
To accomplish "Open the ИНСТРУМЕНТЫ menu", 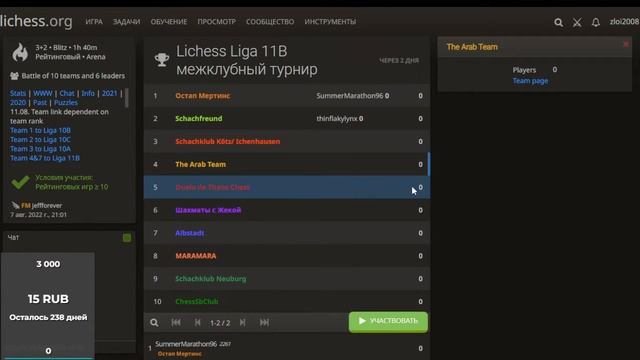I will coord(330,22).
